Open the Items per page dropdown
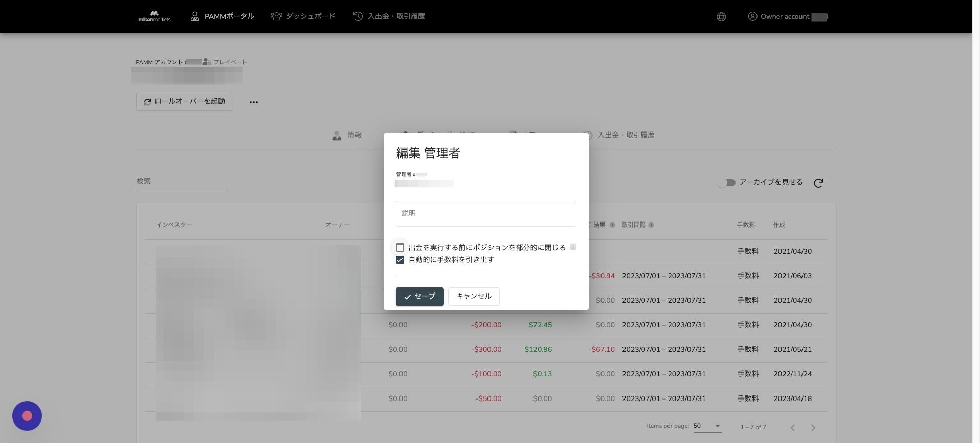Viewport: 980px width, 443px height. [707, 426]
